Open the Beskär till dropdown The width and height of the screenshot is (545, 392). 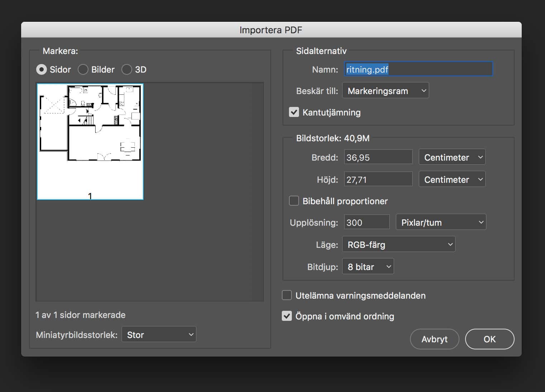click(385, 91)
